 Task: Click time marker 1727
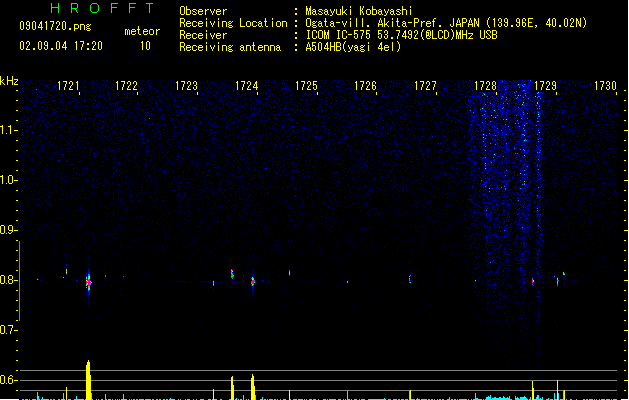click(425, 86)
